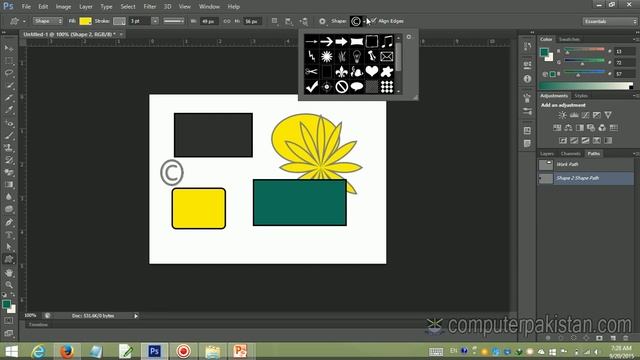Choose the scissors shape preset
640x360 pixels.
coord(311,71)
